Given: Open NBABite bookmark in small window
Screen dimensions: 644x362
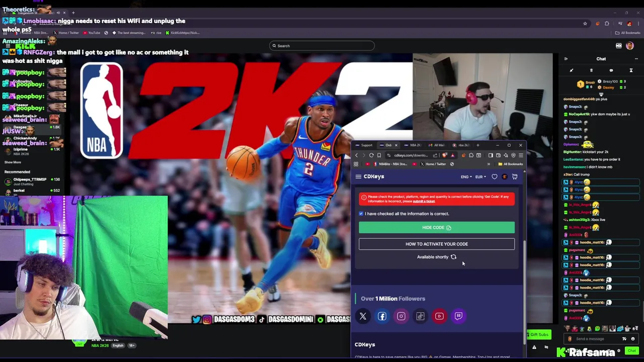Looking at the screenshot, I should click(390, 164).
